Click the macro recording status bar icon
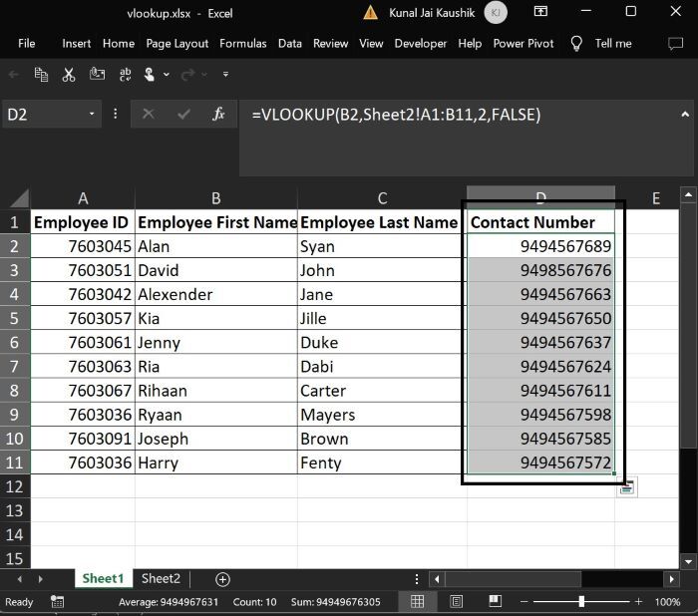 (x=57, y=602)
